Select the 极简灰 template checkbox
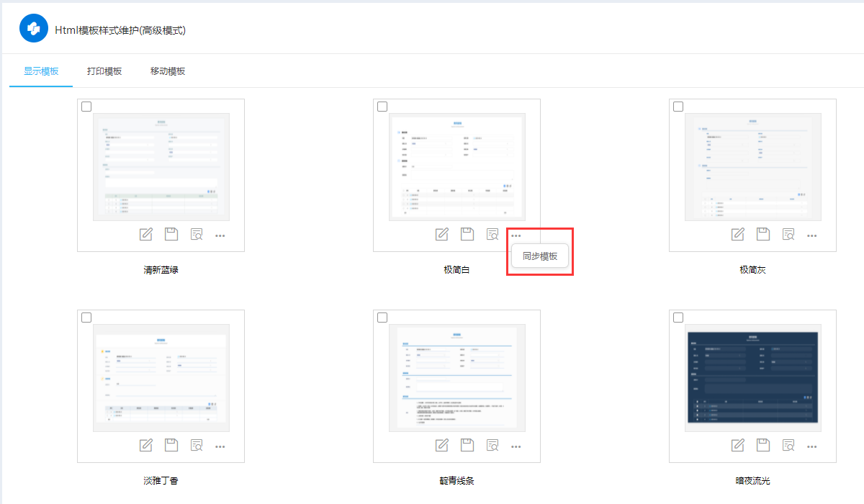The image size is (864, 504). click(x=678, y=107)
